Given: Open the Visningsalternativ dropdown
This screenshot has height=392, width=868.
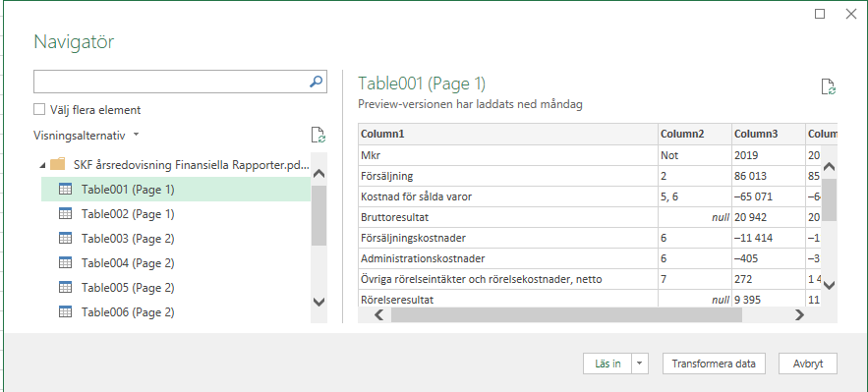Looking at the screenshot, I should (86, 136).
